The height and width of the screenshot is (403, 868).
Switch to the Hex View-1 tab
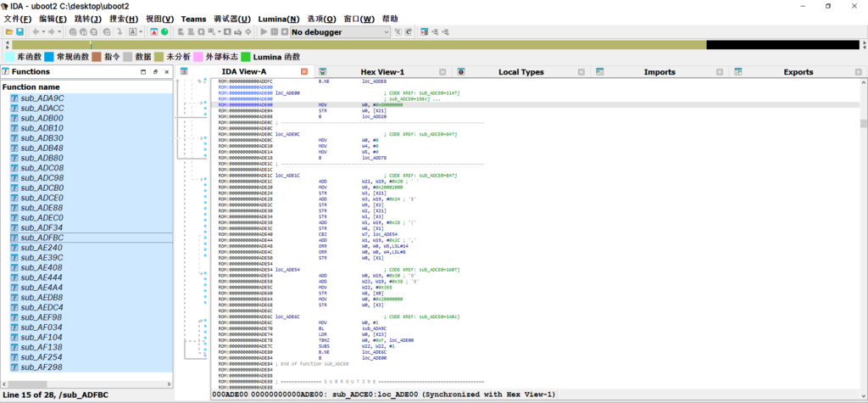click(x=382, y=72)
